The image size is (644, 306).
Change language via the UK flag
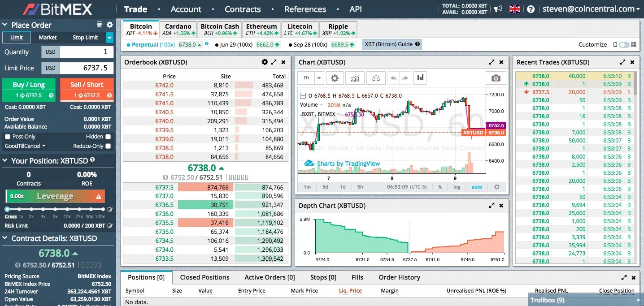[x=515, y=9]
